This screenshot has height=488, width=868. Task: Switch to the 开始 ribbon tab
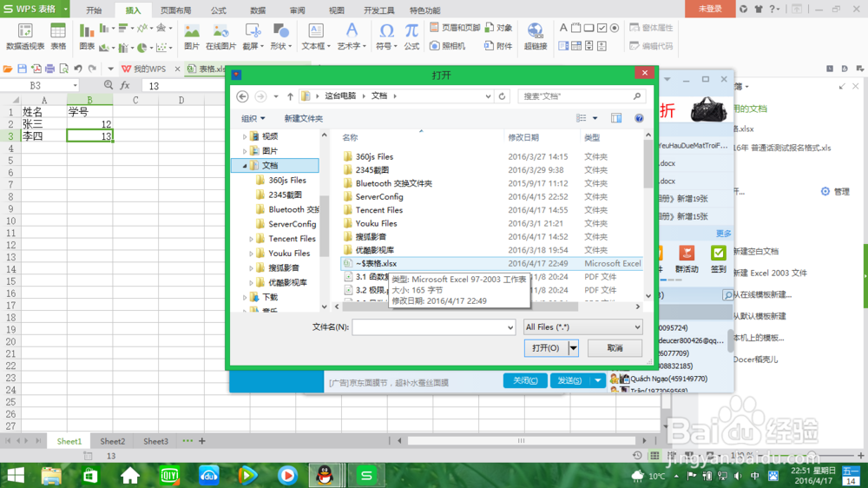click(x=94, y=10)
